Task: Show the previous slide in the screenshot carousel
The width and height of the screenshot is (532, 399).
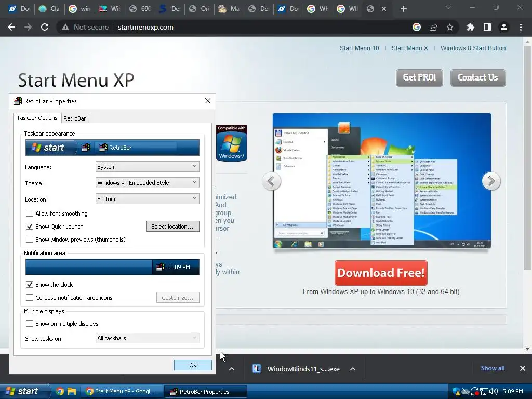Action: pos(271,181)
